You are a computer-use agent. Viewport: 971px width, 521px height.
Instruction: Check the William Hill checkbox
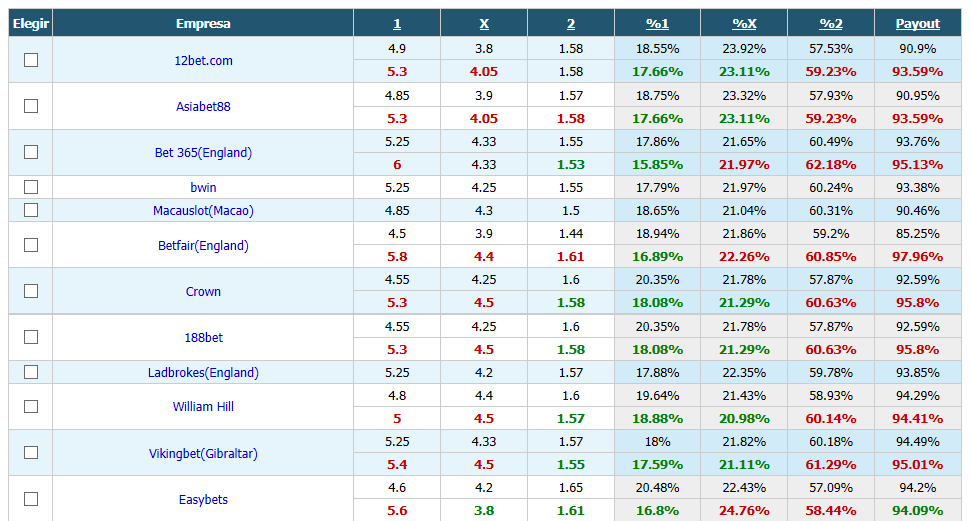[31, 406]
